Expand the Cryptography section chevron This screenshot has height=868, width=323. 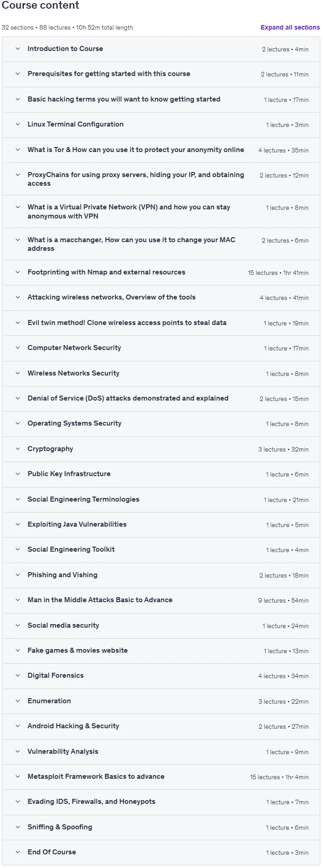coord(18,449)
